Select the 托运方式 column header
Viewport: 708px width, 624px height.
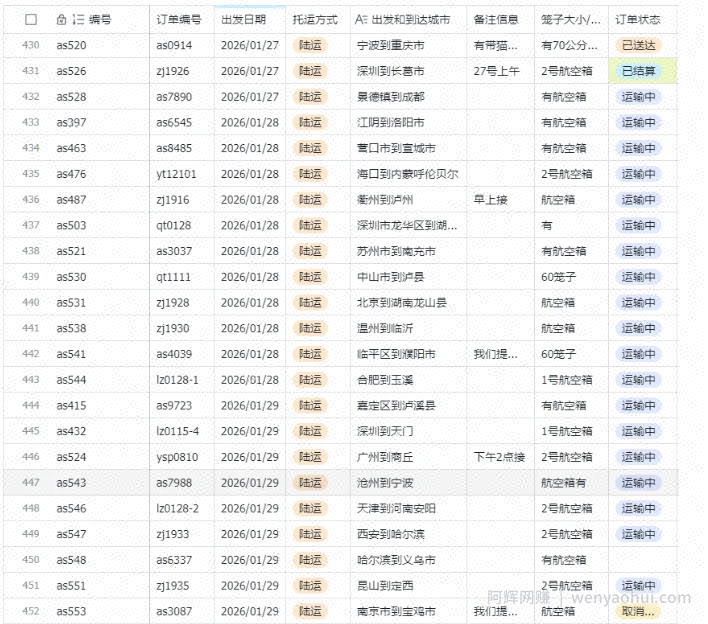coord(315,19)
